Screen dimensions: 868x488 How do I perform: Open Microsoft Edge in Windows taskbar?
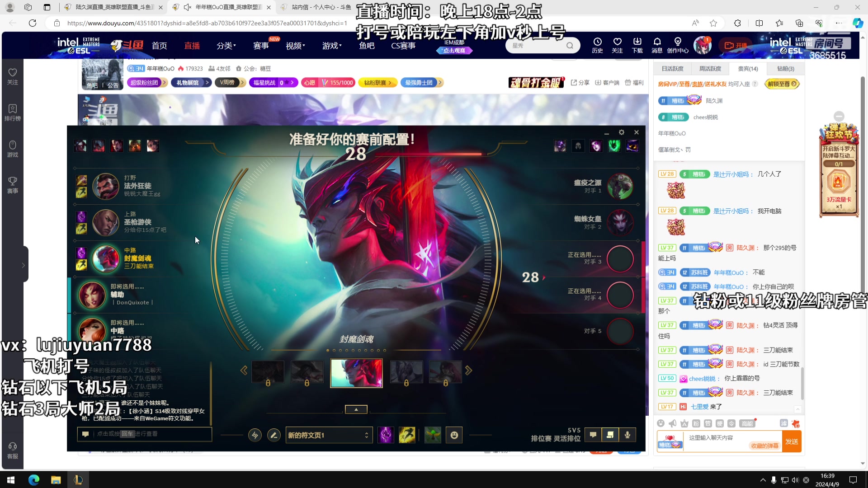34,479
